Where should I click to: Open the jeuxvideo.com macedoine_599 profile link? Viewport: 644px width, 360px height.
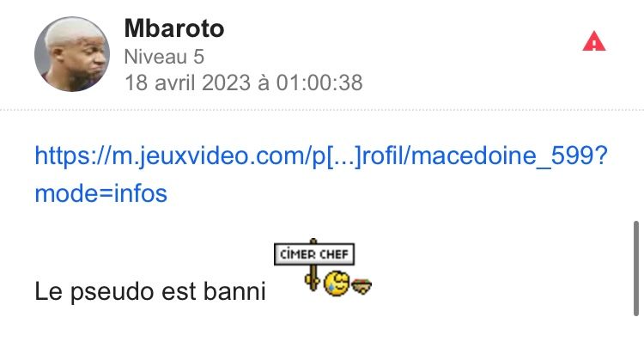tap(321, 174)
